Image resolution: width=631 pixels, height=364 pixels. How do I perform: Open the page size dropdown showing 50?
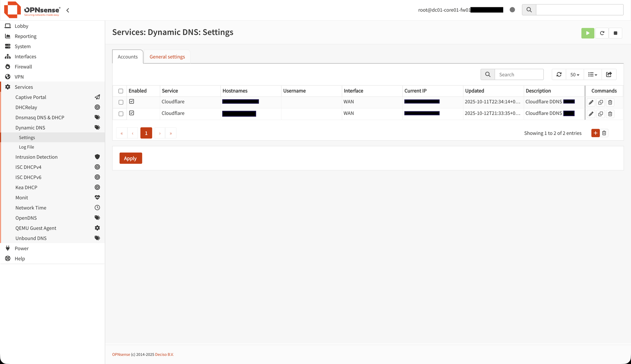(x=575, y=74)
